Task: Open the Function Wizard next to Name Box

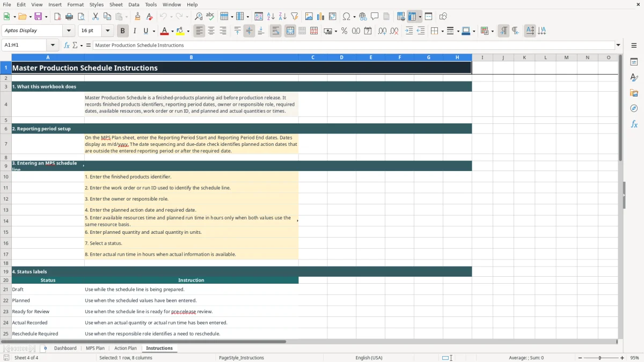Action: 67,46
